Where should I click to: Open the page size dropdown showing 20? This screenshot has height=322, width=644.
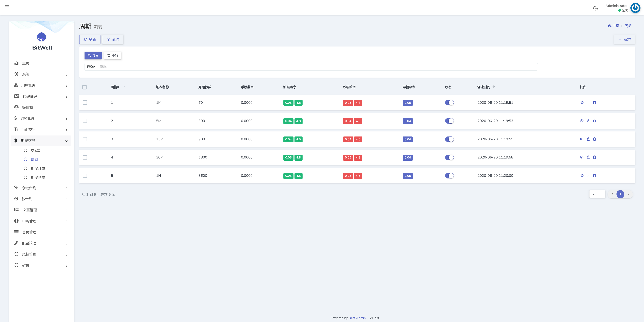[597, 194]
